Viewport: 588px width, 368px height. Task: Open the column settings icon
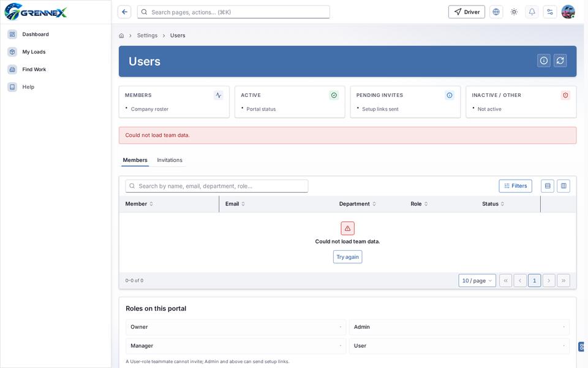click(x=563, y=186)
